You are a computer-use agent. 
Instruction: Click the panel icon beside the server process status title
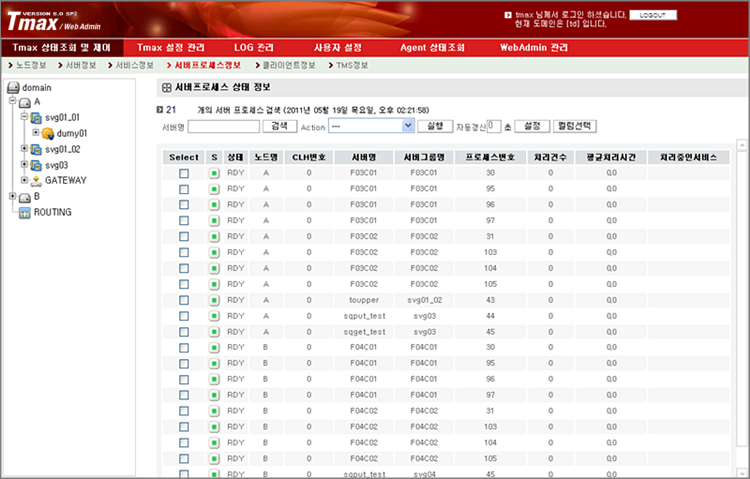click(166, 88)
